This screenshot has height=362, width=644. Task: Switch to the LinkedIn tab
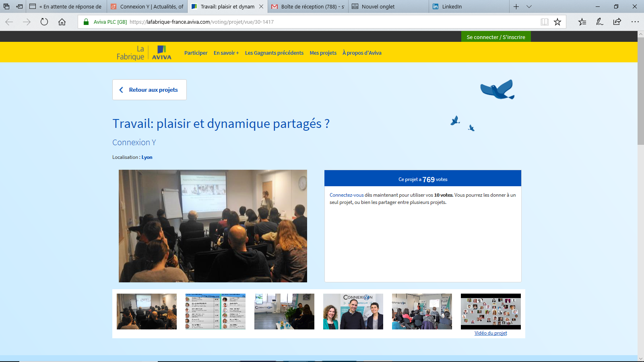(469, 6)
